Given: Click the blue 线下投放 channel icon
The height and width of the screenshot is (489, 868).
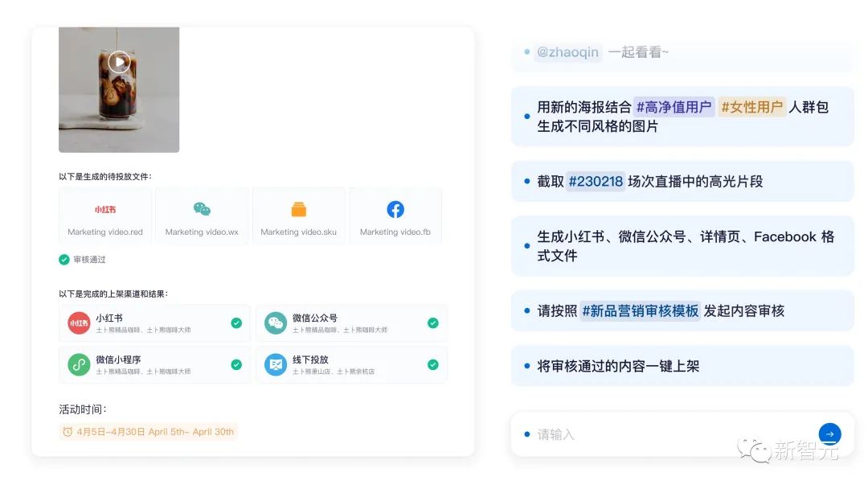Looking at the screenshot, I should point(275,364).
